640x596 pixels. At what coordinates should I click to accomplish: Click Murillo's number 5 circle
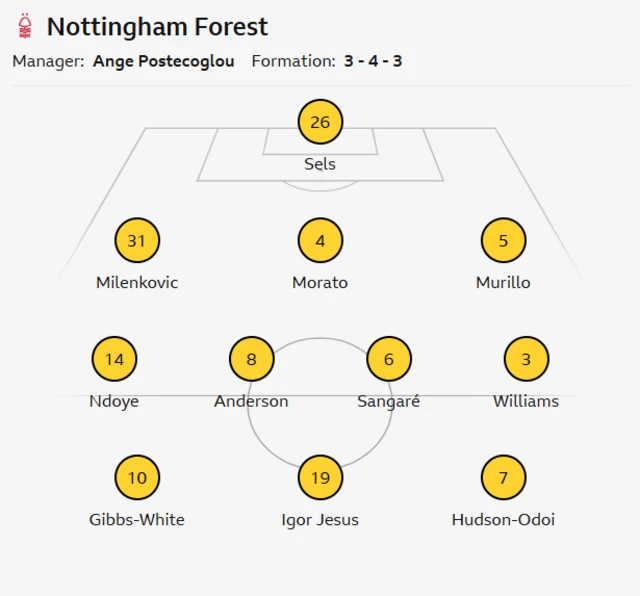(503, 241)
